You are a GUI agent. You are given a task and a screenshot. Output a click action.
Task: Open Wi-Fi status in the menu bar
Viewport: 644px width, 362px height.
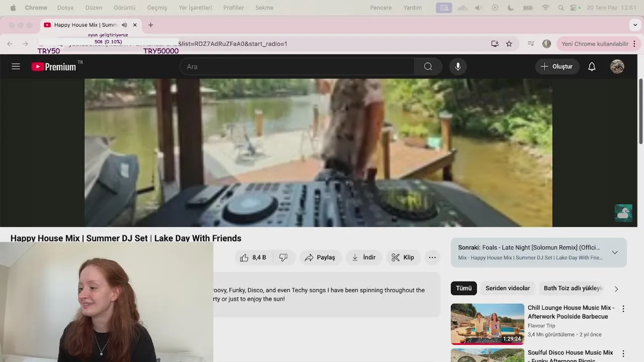[545, 8]
